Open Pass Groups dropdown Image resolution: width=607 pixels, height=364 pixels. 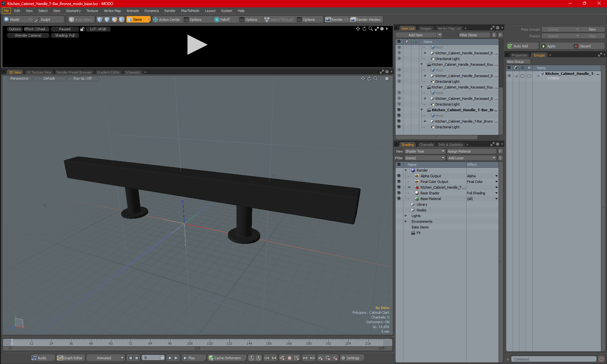561,29
